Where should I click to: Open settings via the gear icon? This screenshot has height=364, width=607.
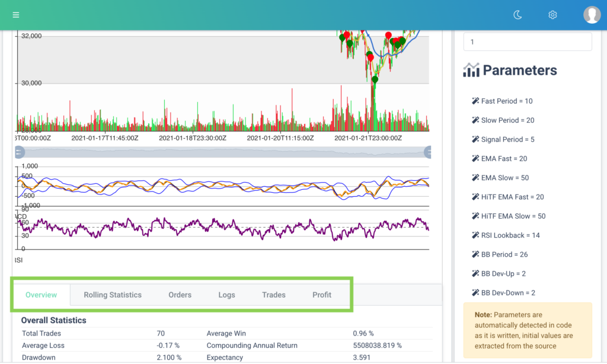pos(552,15)
